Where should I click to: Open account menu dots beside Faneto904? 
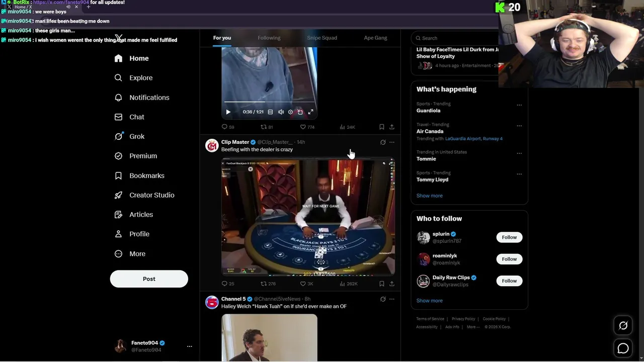pyautogui.click(x=190, y=346)
